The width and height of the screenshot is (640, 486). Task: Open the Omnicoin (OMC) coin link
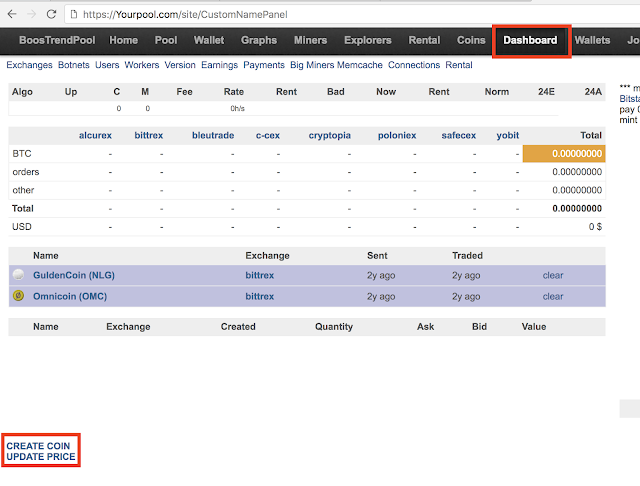point(70,296)
